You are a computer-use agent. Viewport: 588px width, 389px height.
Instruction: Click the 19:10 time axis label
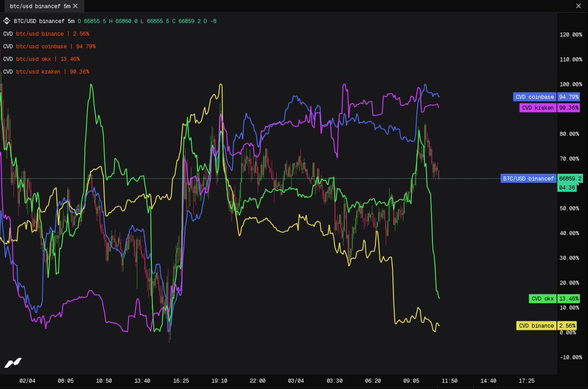click(x=219, y=381)
